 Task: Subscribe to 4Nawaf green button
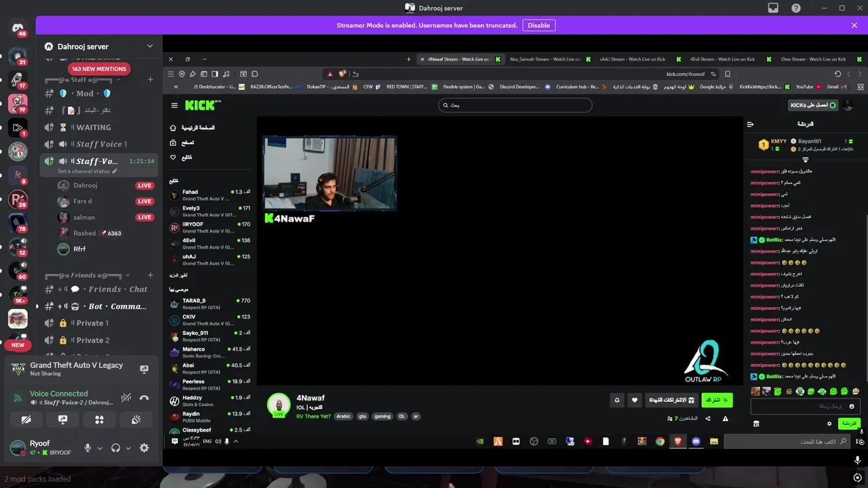pyautogui.click(x=717, y=401)
